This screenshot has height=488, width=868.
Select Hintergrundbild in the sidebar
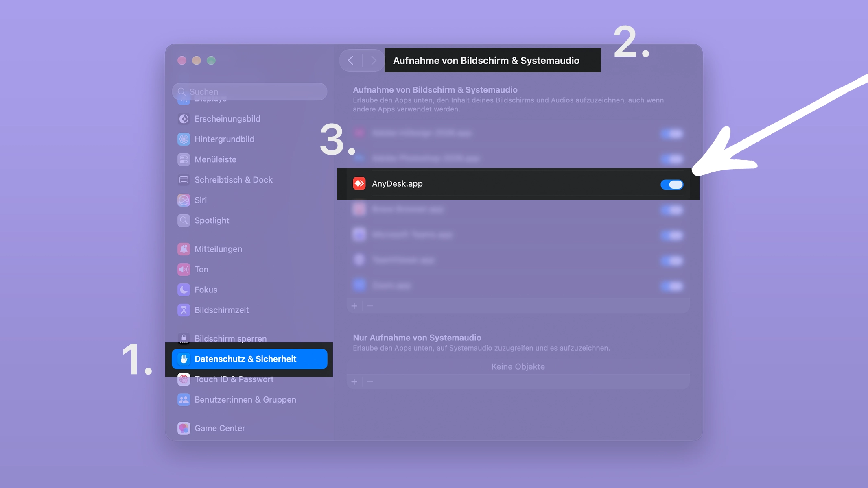pyautogui.click(x=249, y=139)
